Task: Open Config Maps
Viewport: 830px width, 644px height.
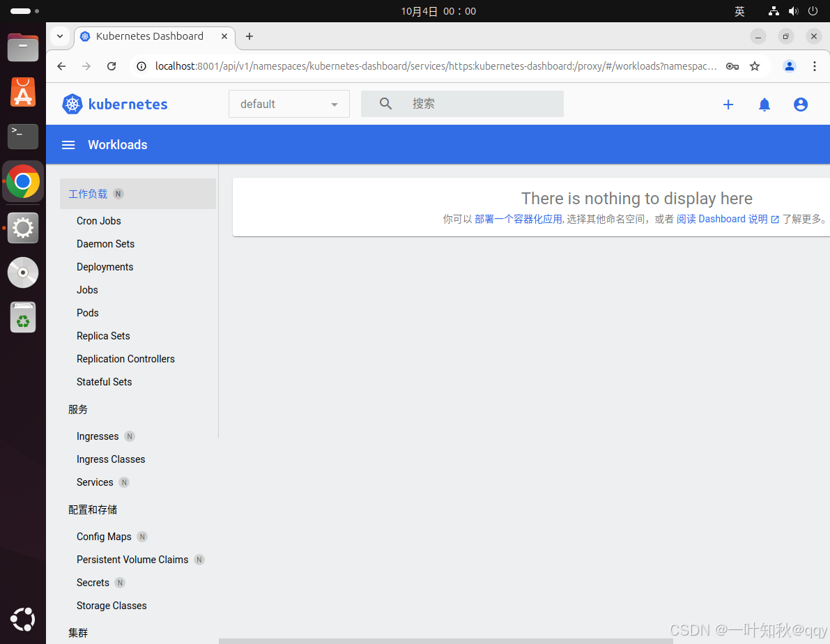Action: click(104, 537)
